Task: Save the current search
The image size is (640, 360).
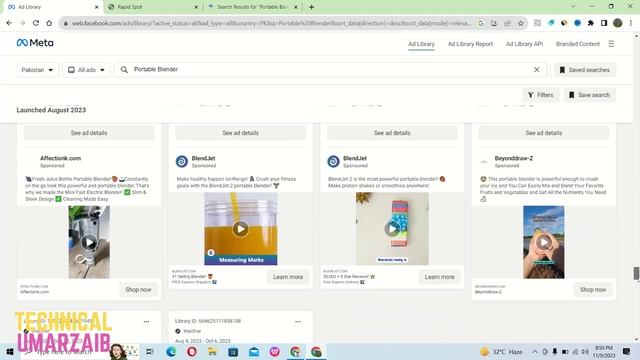Action: point(589,95)
